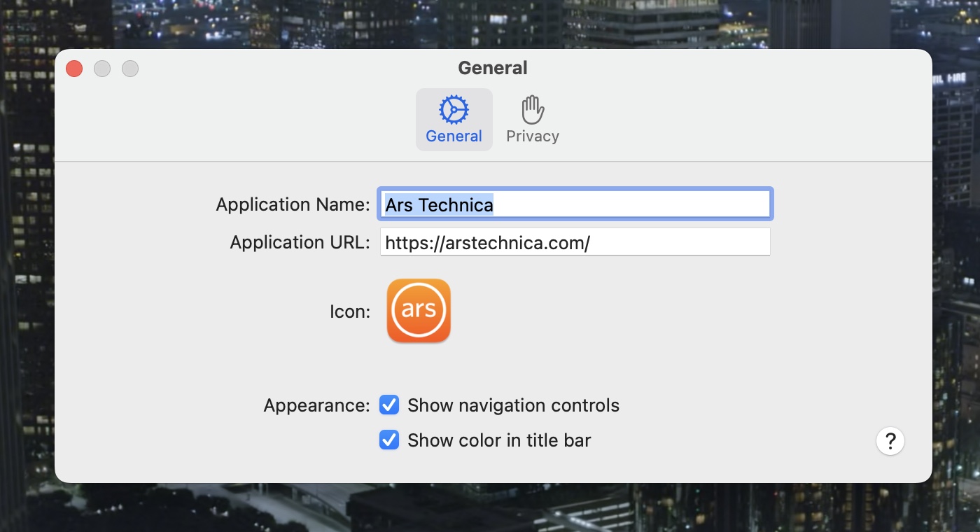Click the grayed-out minimize window button
The height and width of the screenshot is (532, 980).
pos(102,69)
